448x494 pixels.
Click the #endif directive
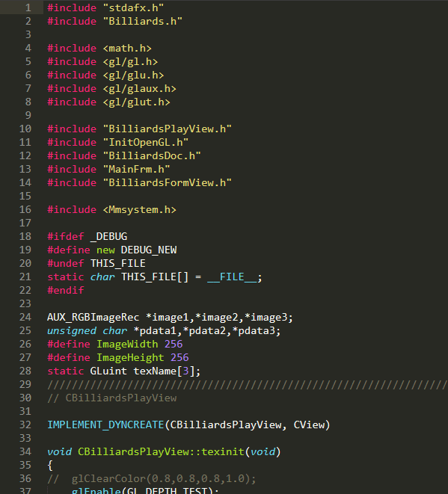[66, 290]
